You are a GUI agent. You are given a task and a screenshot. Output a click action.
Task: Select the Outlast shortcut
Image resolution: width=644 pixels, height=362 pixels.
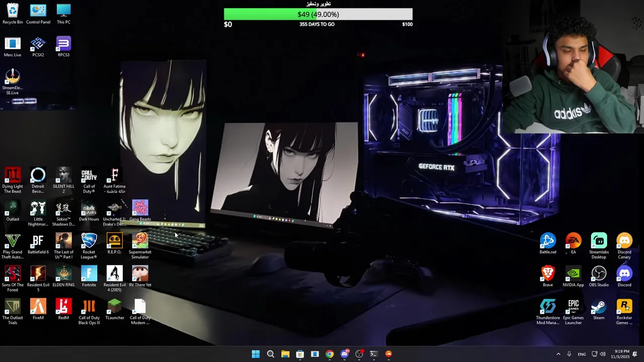tap(13, 211)
